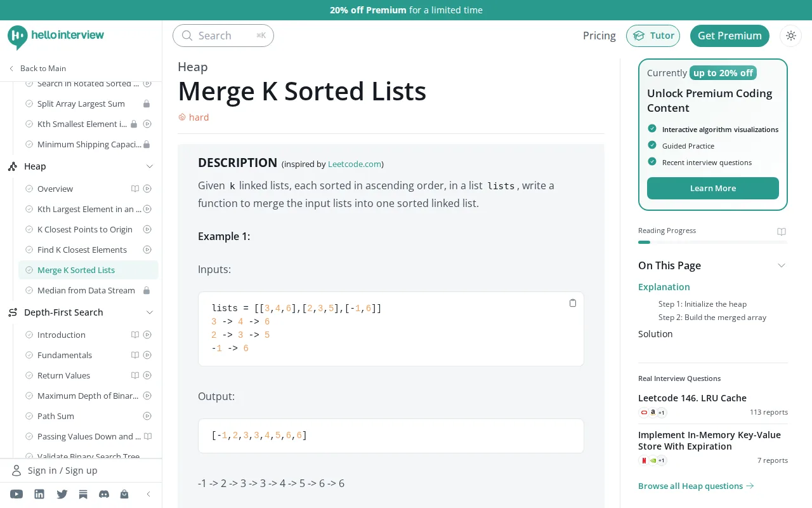Mark Split Array Largest Sum complete
Screen dimensions: 812x508
point(29,104)
